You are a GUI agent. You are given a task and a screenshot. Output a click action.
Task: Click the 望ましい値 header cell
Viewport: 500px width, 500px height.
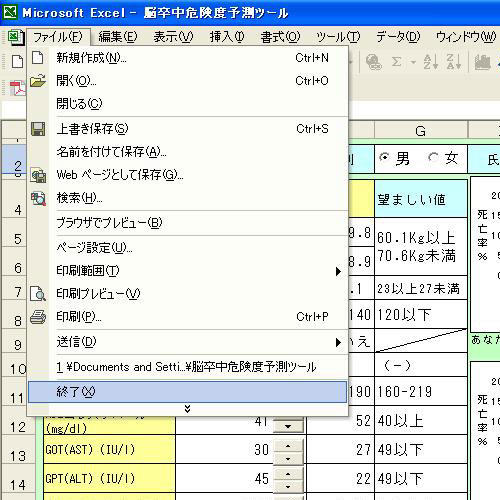click(421, 199)
